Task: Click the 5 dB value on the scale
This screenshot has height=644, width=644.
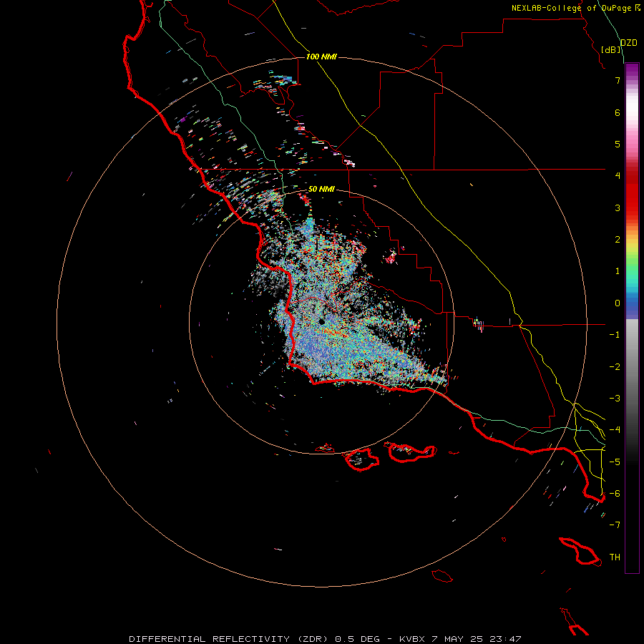Action: click(x=618, y=144)
